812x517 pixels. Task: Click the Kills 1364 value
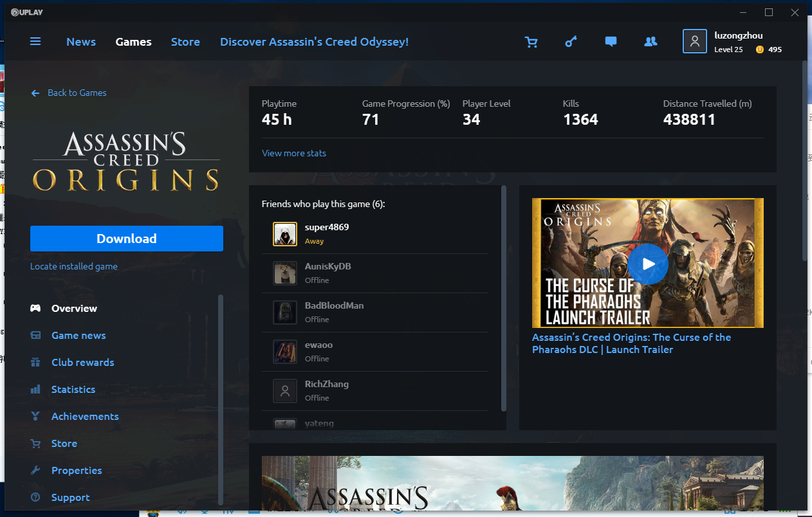(x=580, y=120)
